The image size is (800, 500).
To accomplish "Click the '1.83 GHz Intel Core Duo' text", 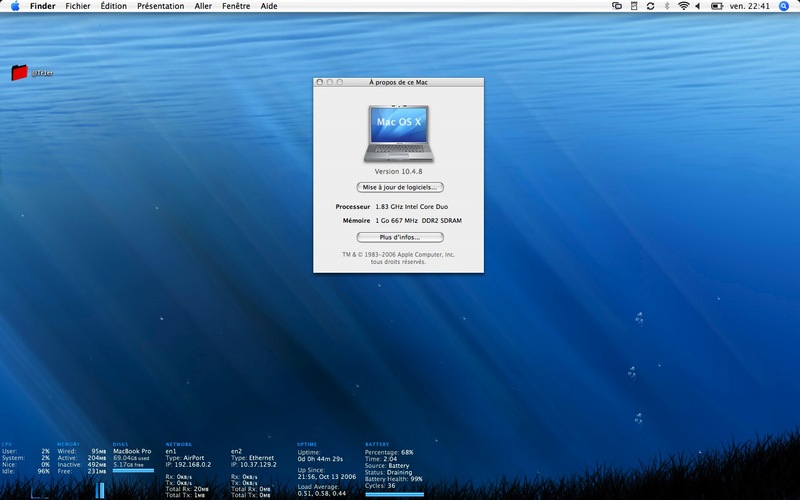I will [412, 207].
